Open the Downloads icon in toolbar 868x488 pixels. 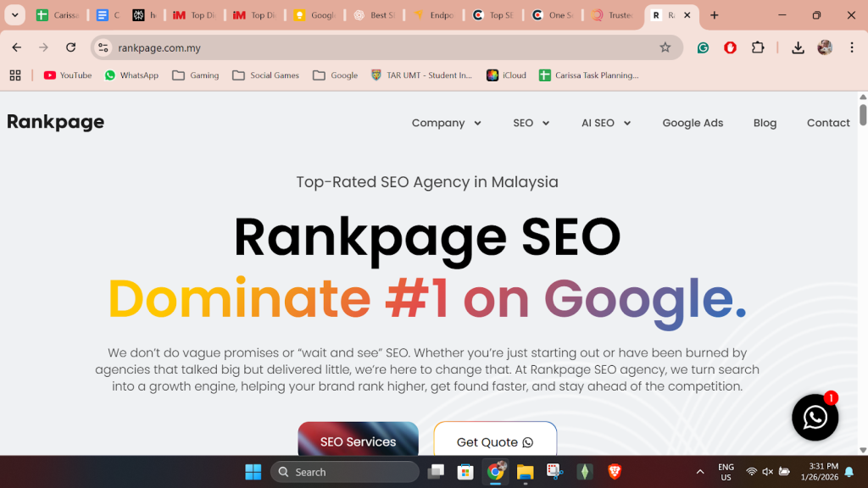pos(798,47)
